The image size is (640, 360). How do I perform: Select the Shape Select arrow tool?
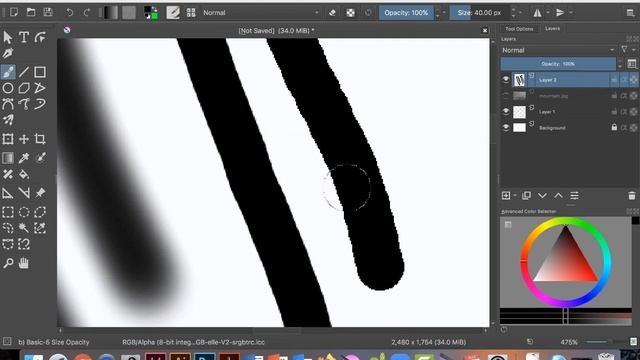click(x=8, y=38)
